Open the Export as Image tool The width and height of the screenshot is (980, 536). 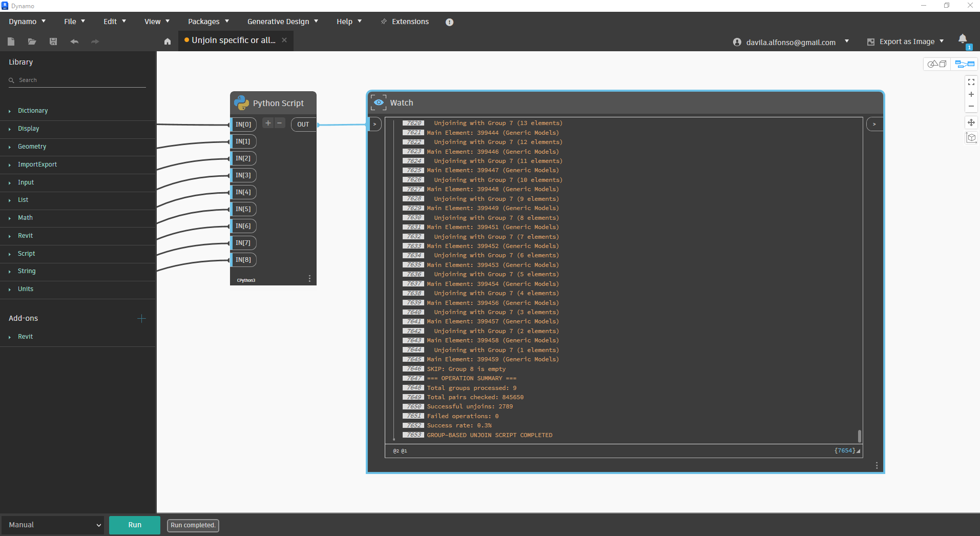905,42
